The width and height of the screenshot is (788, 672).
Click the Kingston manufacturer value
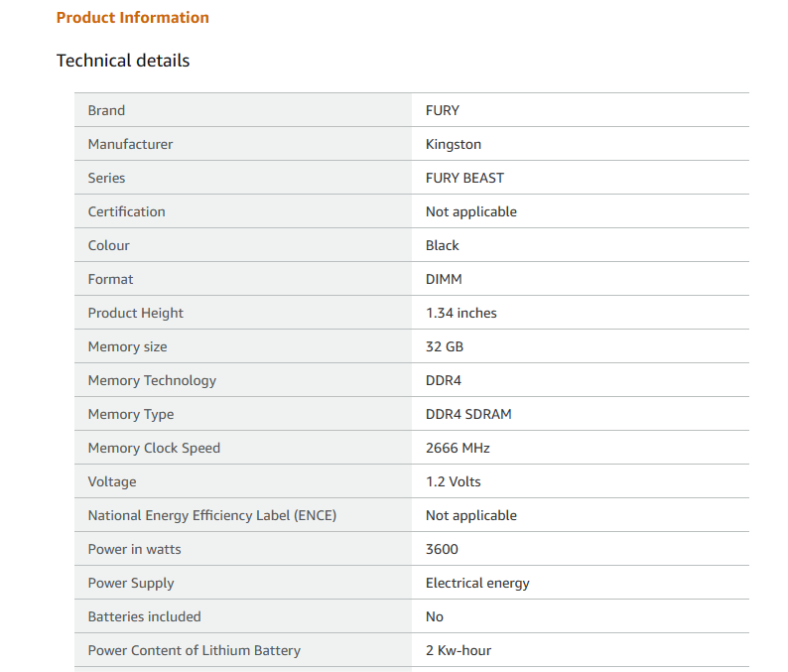tap(454, 144)
